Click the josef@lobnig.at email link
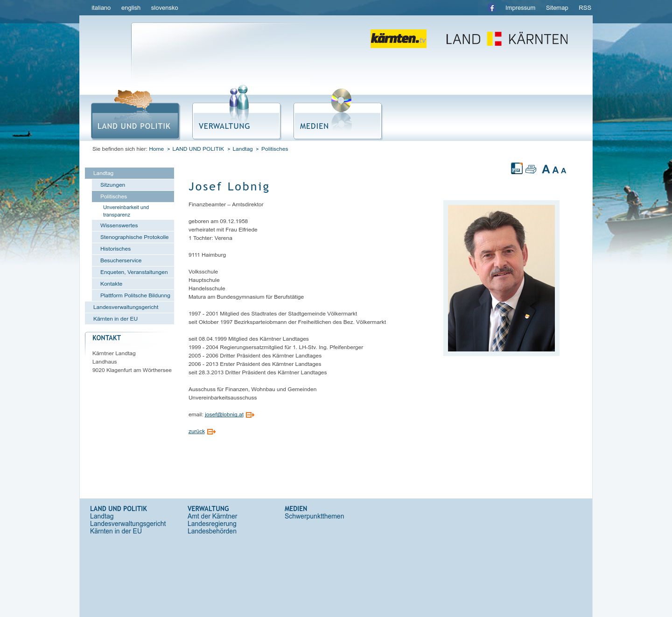Viewport: 672px width, 617px height. click(224, 414)
